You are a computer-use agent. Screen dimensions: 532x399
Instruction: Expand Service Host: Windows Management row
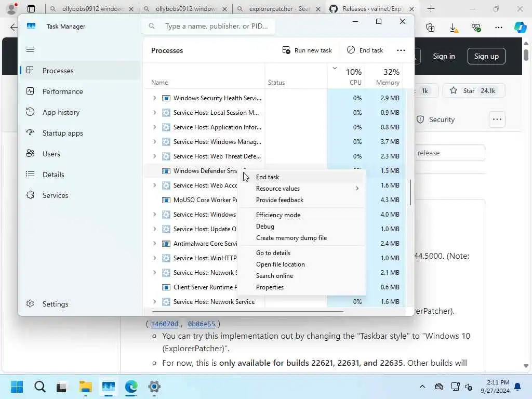[x=154, y=142]
